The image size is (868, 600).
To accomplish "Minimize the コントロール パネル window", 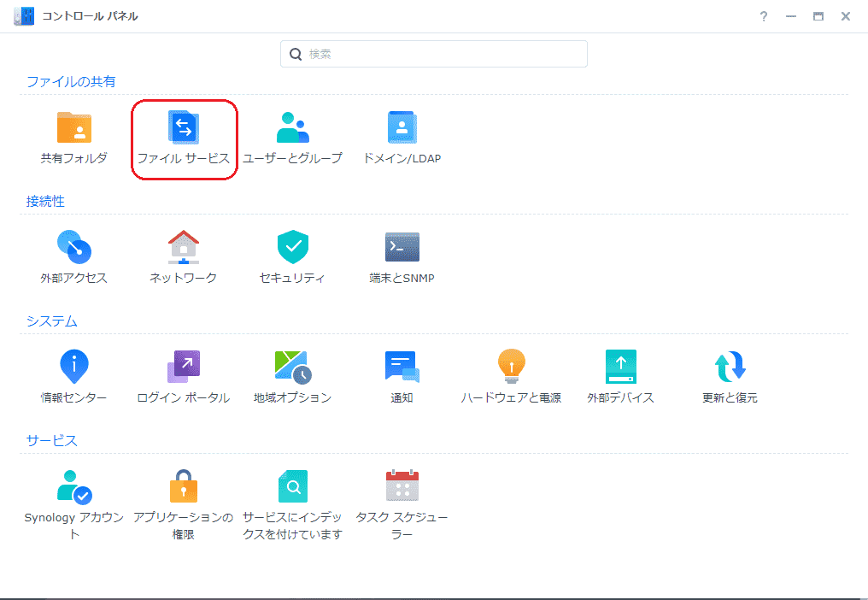I will coord(791,16).
